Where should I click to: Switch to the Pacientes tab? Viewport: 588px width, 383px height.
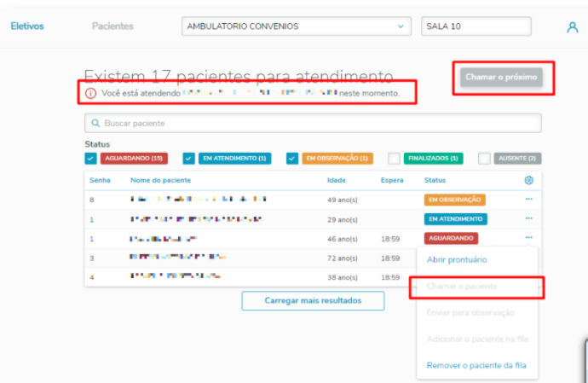click(112, 26)
